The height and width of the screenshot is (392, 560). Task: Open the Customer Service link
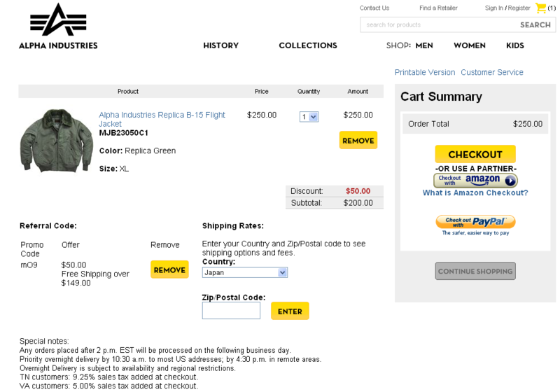492,72
